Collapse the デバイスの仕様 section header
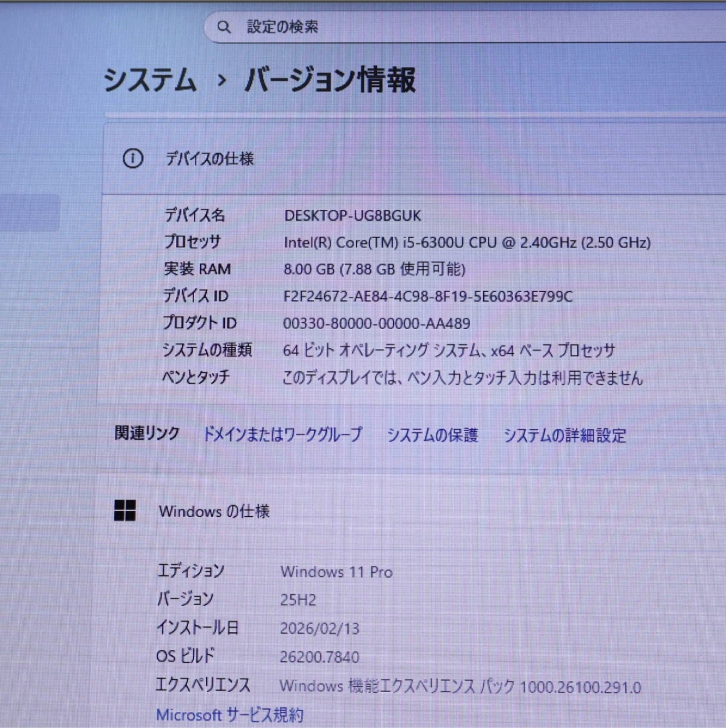Image resolution: width=726 pixels, height=728 pixels. [415, 159]
